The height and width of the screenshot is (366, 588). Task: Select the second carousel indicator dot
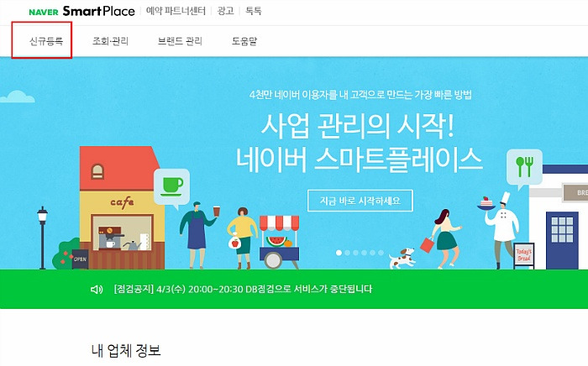[x=347, y=253]
